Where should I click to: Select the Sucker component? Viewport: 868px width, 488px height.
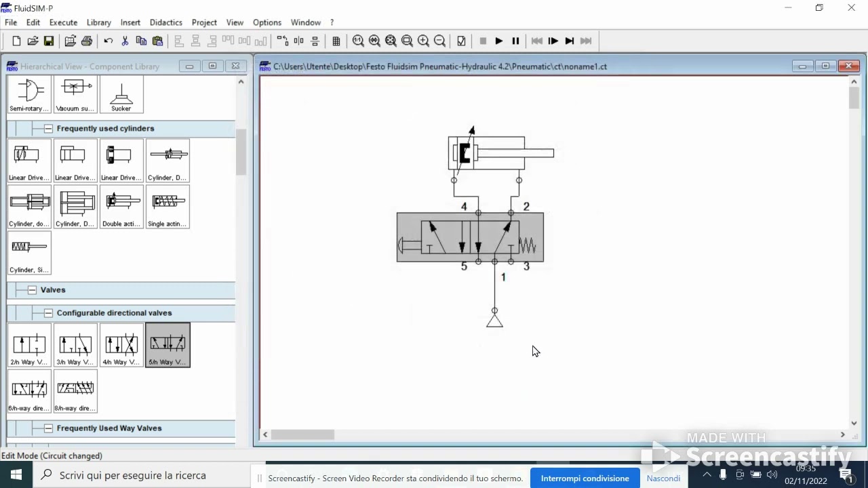(121, 94)
